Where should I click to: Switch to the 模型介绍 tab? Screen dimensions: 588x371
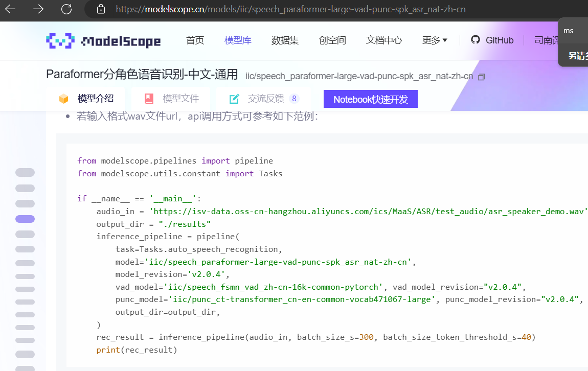point(86,99)
